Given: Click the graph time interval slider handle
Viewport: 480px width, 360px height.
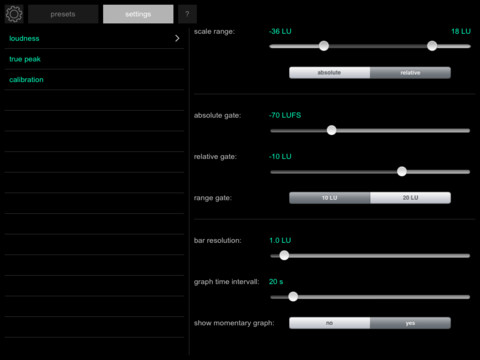Looking at the screenshot, I should pyautogui.click(x=293, y=297).
